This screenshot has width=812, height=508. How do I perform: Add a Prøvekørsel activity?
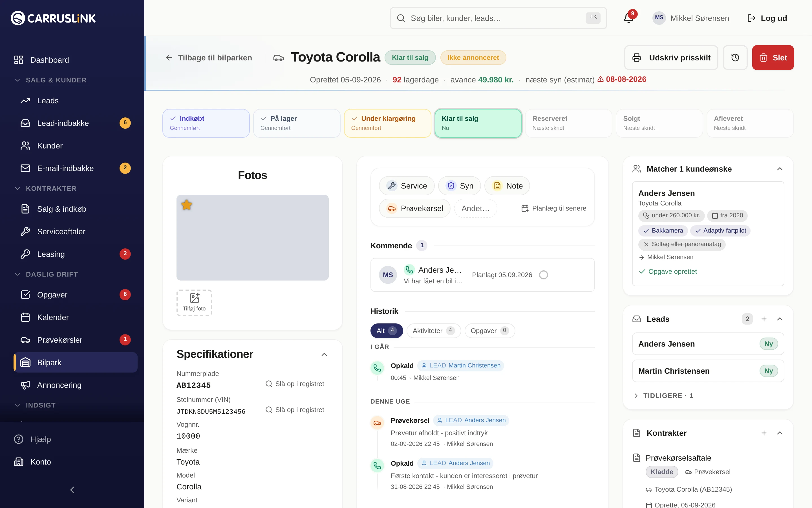tap(415, 208)
